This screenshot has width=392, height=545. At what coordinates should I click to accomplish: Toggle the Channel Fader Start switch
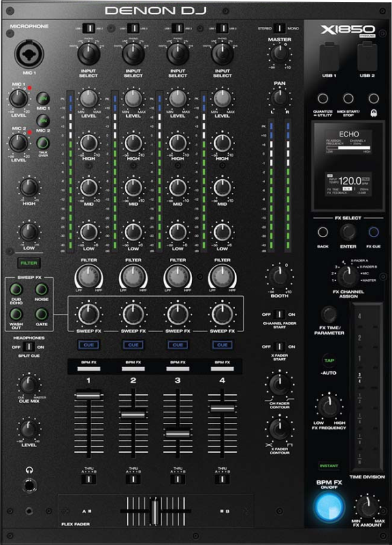(279, 314)
